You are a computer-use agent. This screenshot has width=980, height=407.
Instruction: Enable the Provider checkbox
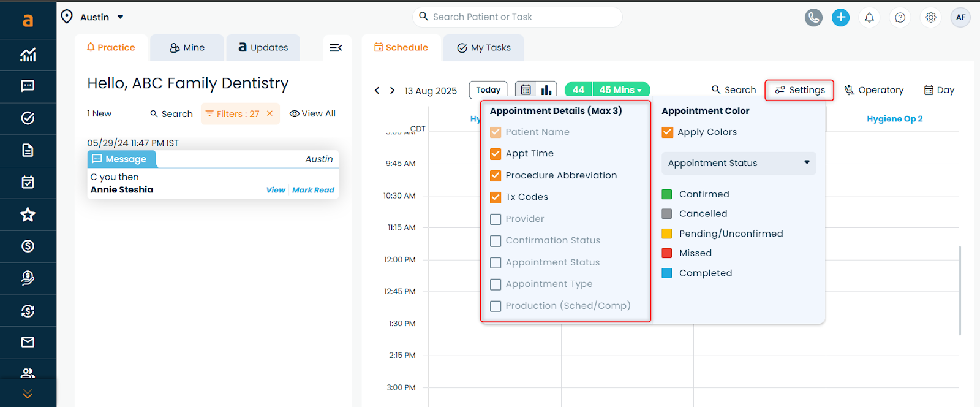pyautogui.click(x=496, y=219)
